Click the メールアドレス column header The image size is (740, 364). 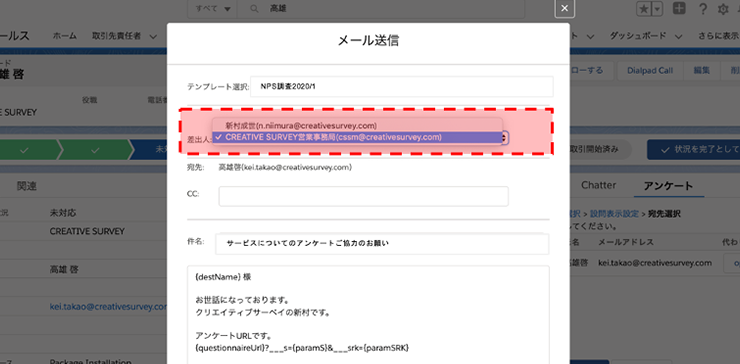pyautogui.click(x=626, y=242)
